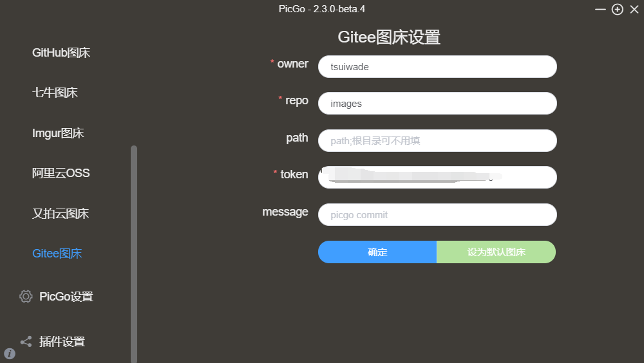Open 插件设置 menu entry
This screenshot has height=363, width=644.
click(62, 342)
